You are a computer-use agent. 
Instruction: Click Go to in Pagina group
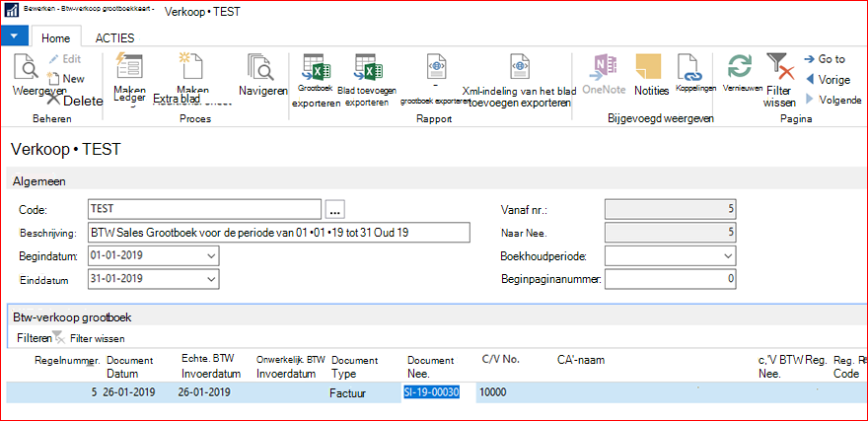(x=825, y=59)
